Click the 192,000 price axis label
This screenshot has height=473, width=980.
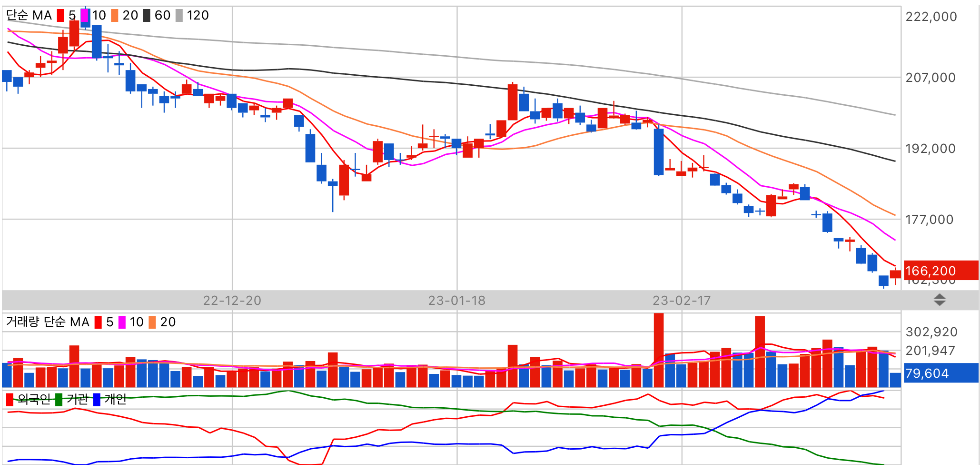(931, 149)
